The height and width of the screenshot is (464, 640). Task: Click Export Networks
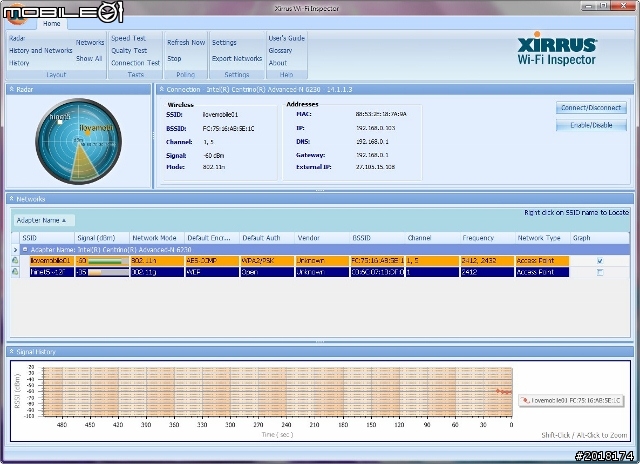(x=237, y=58)
